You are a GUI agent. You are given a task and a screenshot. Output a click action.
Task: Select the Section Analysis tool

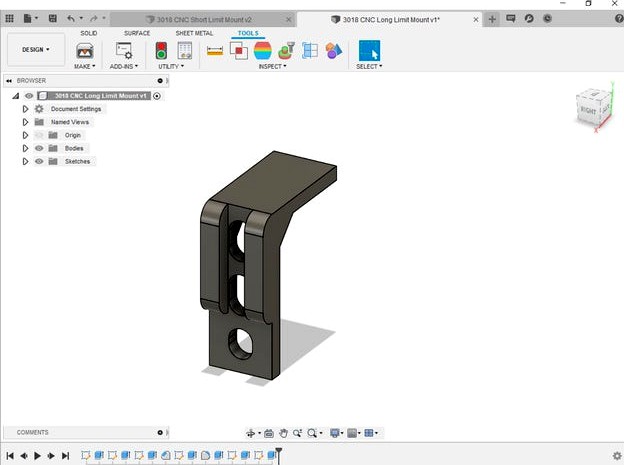point(310,51)
